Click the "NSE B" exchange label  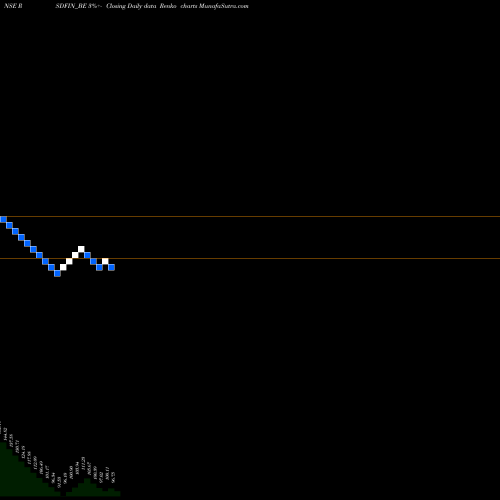(x=13, y=6)
